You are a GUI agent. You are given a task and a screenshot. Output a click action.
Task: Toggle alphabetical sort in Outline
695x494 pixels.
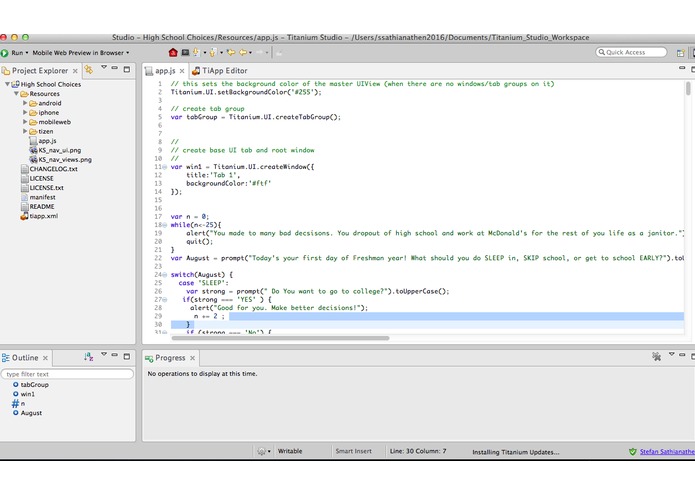pos(89,357)
